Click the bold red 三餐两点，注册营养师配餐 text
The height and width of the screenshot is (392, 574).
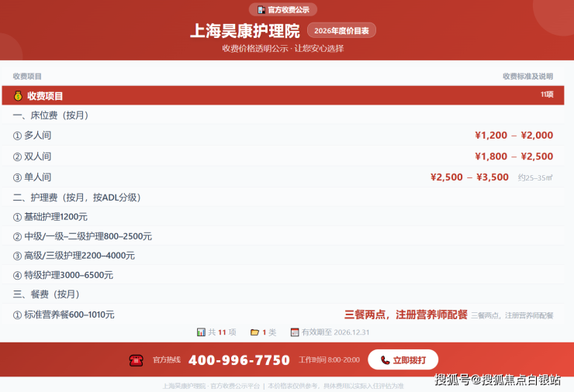pyautogui.click(x=406, y=315)
